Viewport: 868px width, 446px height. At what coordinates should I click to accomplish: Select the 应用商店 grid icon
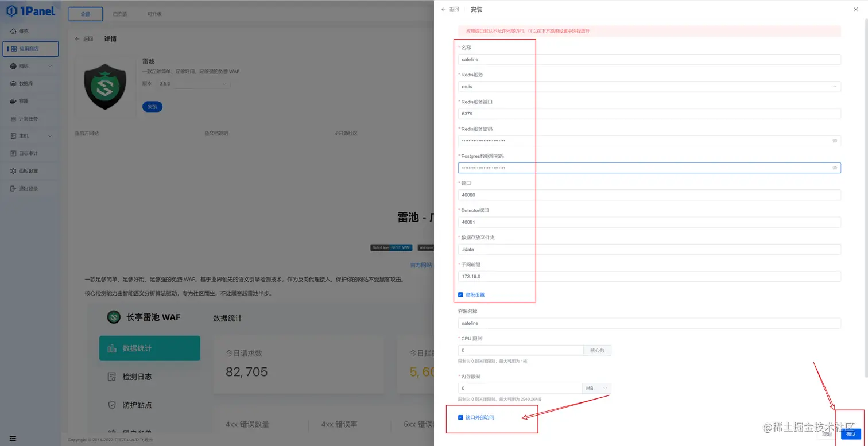coord(13,49)
